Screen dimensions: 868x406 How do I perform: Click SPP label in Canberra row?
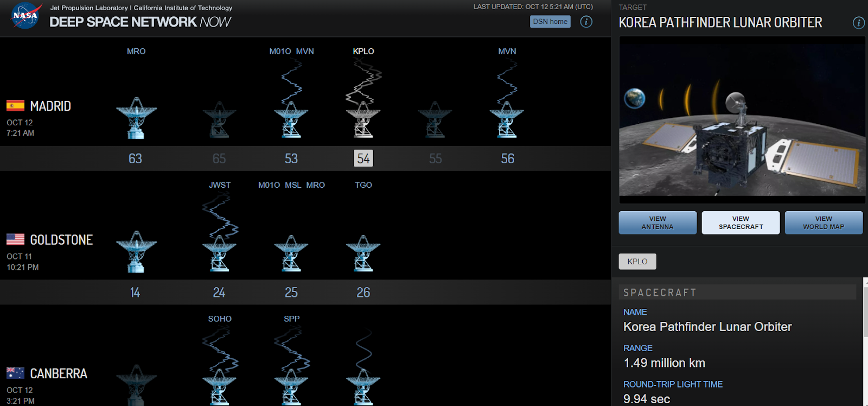click(x=291, y=319)
